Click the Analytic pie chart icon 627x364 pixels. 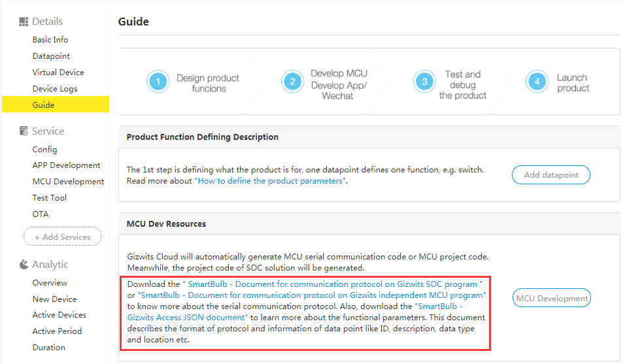point(24,265)
